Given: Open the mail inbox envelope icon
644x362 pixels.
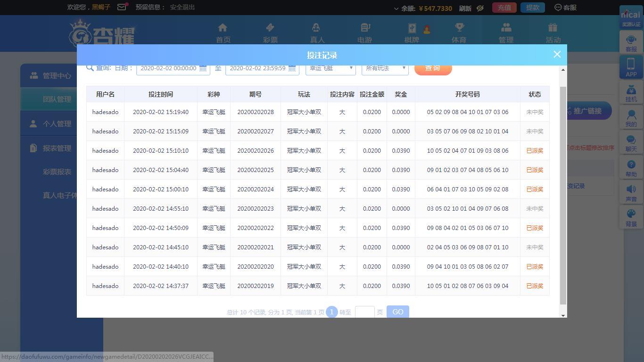Looking at the screenshot, I should coord(122,7).
